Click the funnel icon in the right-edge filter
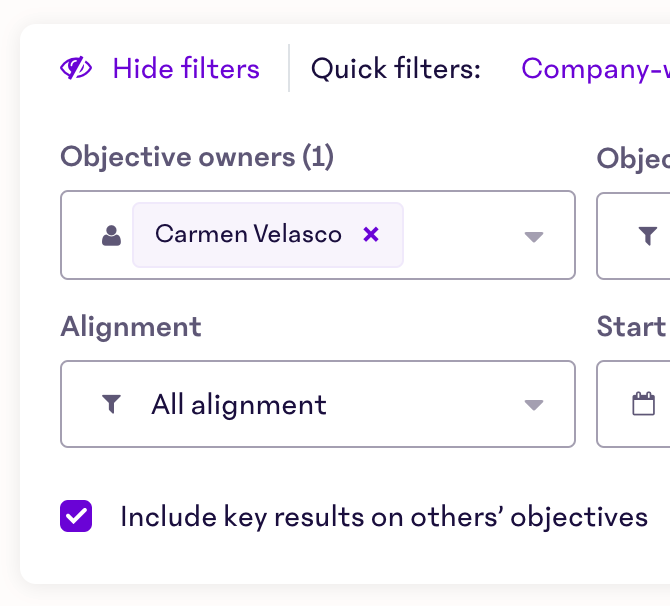 (648, 236)
